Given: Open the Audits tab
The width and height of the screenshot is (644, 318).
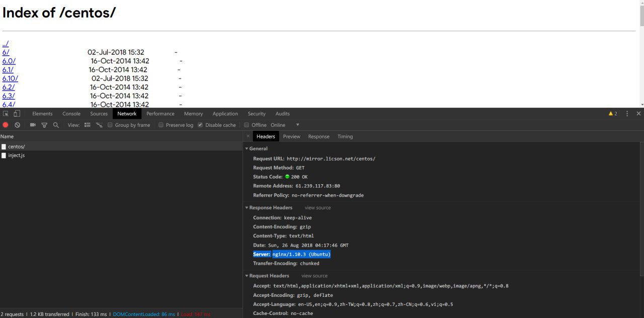Looking at the screenshot, I should 282,114.
